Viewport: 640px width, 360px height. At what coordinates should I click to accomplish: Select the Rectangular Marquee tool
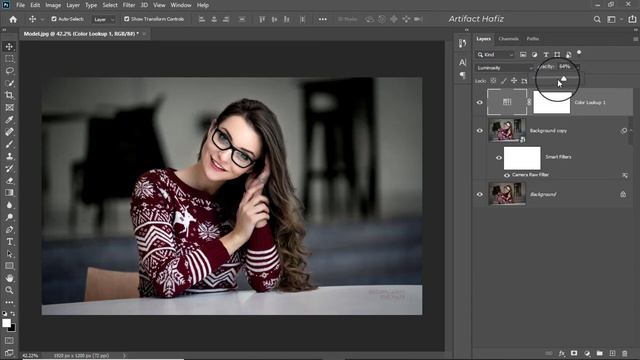click(x=9, y=59)
